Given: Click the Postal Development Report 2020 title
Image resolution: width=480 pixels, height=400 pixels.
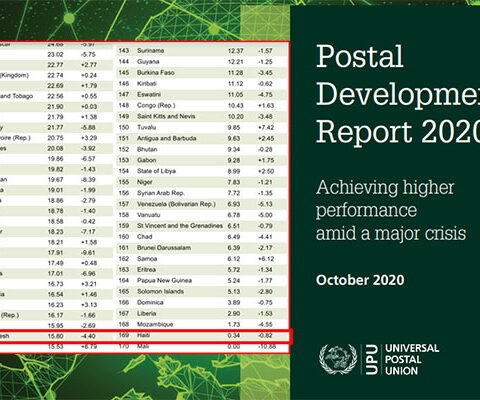Looking at the screenshot, I should coord(398,94).
